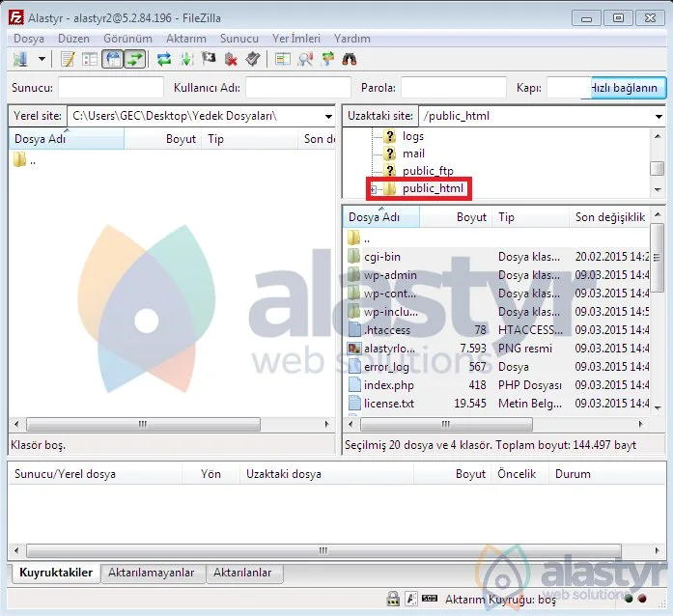Click the local file list horizontal scrollbar
Image resolution: width=673 pixels, height=616 pixels.
pyautogui.click(x=143, y=424)
